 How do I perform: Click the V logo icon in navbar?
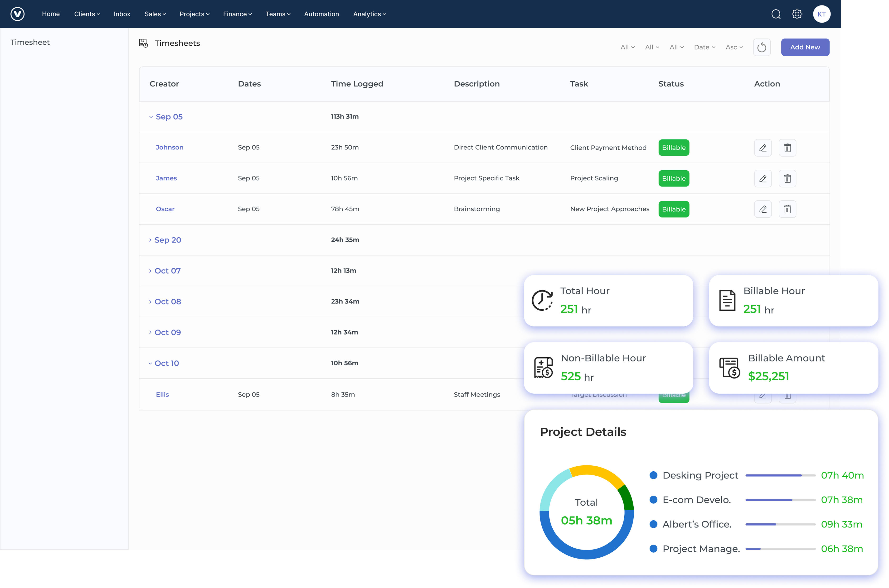17,14
